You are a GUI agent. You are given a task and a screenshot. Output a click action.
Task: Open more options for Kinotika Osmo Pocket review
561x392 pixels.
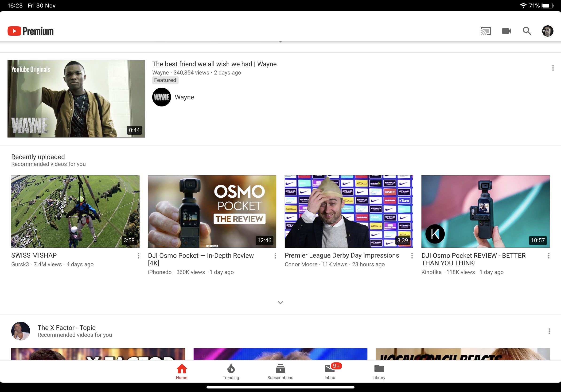coord(549,256)
